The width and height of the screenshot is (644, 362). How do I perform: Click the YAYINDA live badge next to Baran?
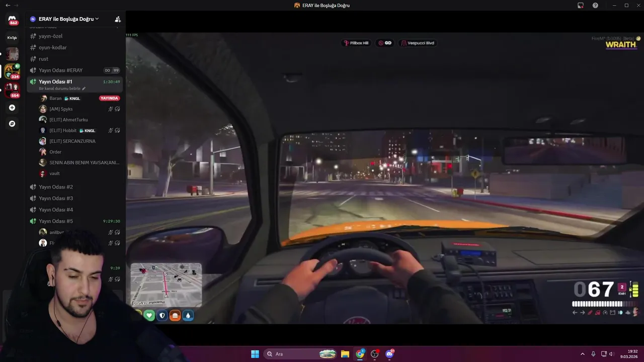click(109, 99)
